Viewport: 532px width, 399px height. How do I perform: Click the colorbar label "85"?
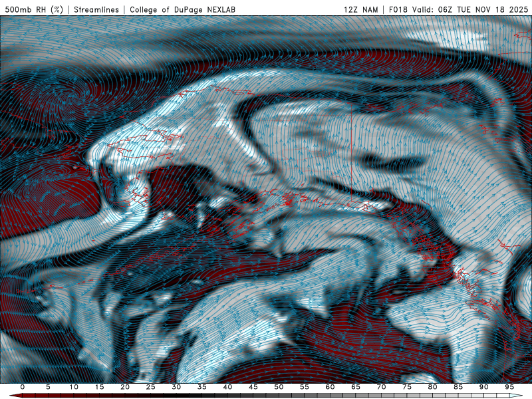tap(458, 387)
